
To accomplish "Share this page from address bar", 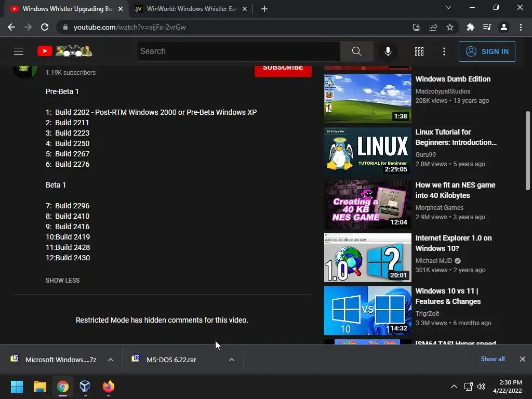I will (433, 27).
